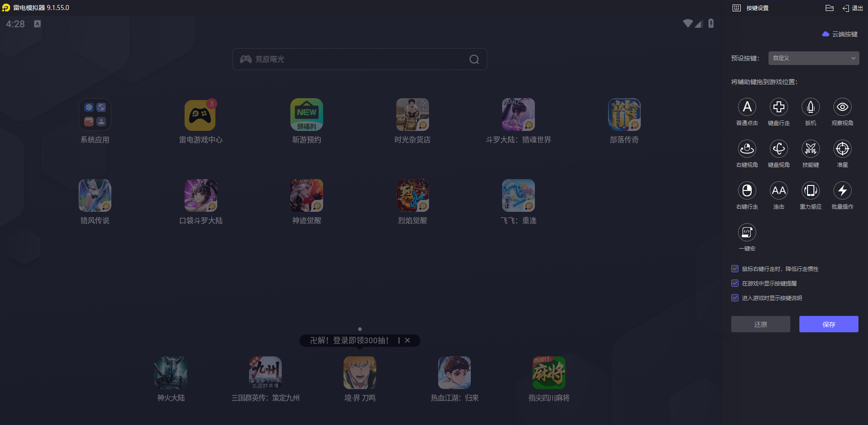The image size is (868, 425).
Task: Launch 三国群英传：策定九州 from the dock
Action: click(265, 373)
